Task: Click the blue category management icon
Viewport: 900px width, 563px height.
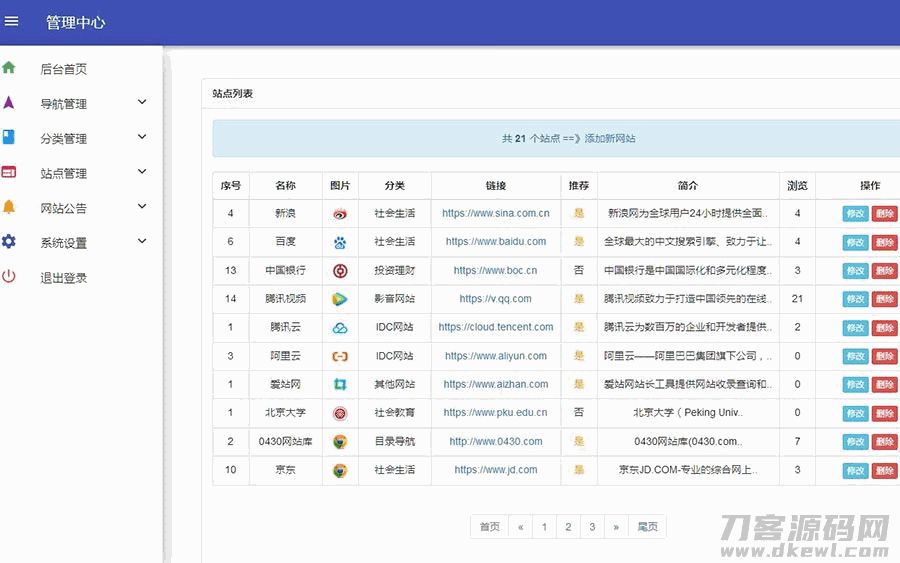Action: (x=9, y=137)
